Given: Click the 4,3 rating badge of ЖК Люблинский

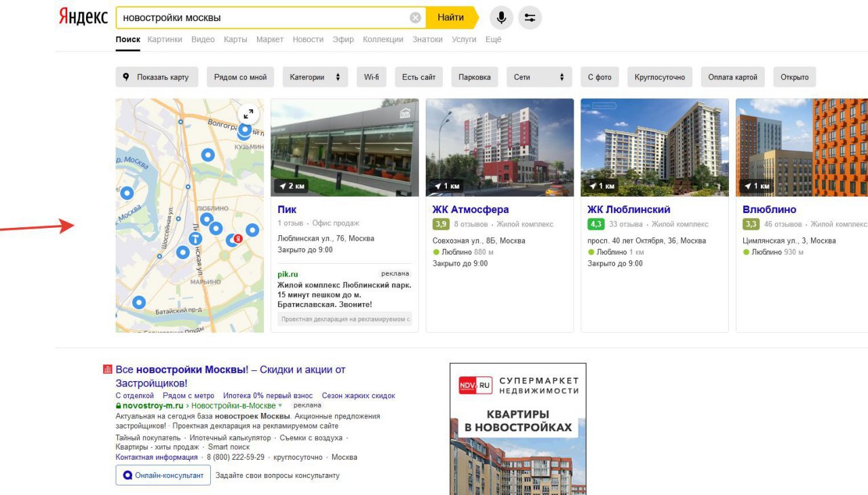Looking at the screenshot, I should click(x=595, y=224).
